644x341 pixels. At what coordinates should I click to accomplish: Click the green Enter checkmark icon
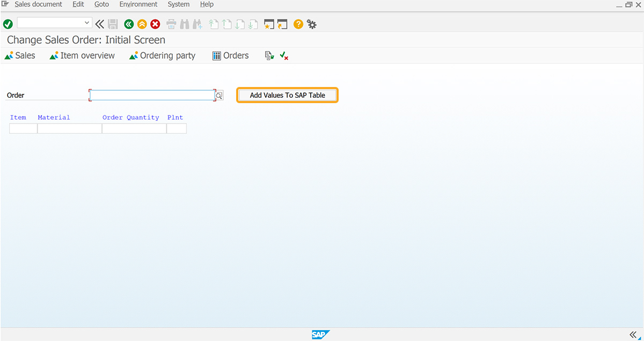pyautogui.click(x=8, y=24)
